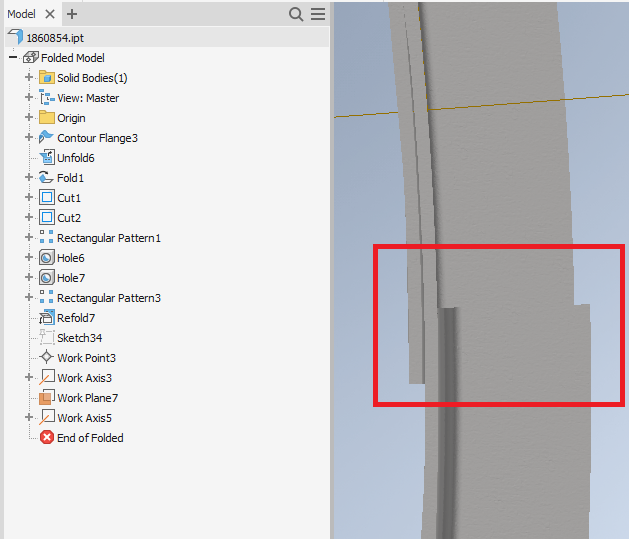629x539 pixels.
Task: Click the Sketch34 icon
Action: [47, 337]
